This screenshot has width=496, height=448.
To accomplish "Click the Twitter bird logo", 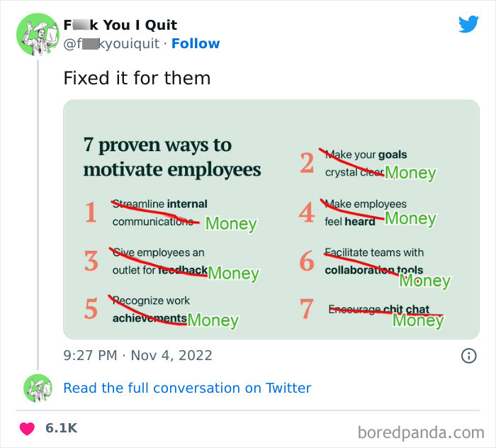I will 468,25.
